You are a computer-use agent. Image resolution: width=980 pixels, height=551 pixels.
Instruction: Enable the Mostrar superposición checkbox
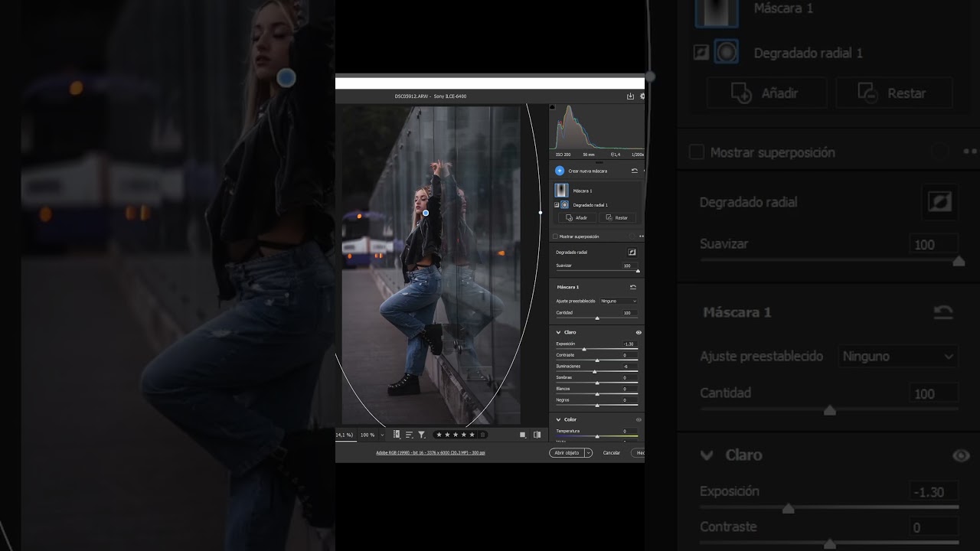point(555,236)
